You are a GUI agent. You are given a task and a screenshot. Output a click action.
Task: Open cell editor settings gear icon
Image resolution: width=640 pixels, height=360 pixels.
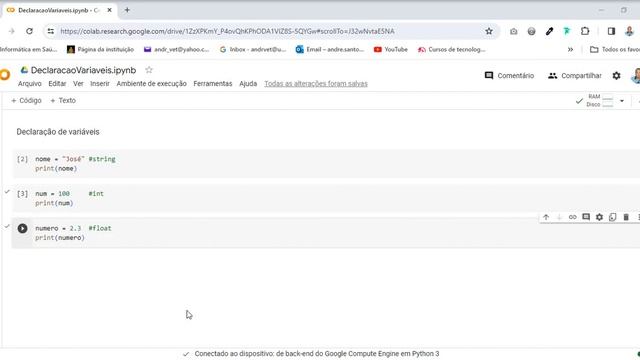599,217
